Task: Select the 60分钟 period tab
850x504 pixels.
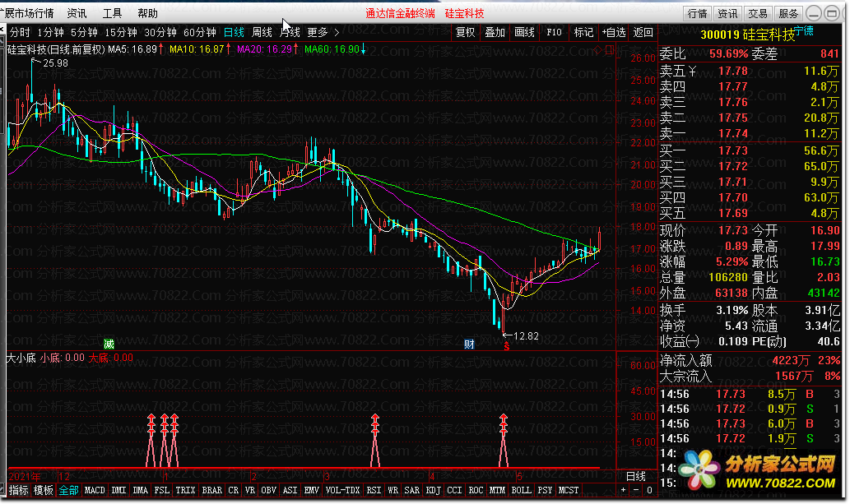Action: 199,33
